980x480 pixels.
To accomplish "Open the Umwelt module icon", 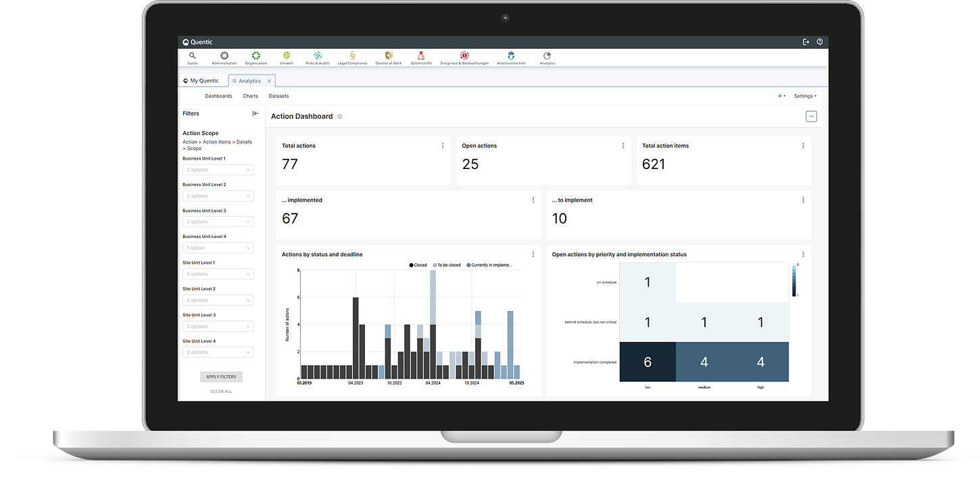I will click(x=287, y=56).
